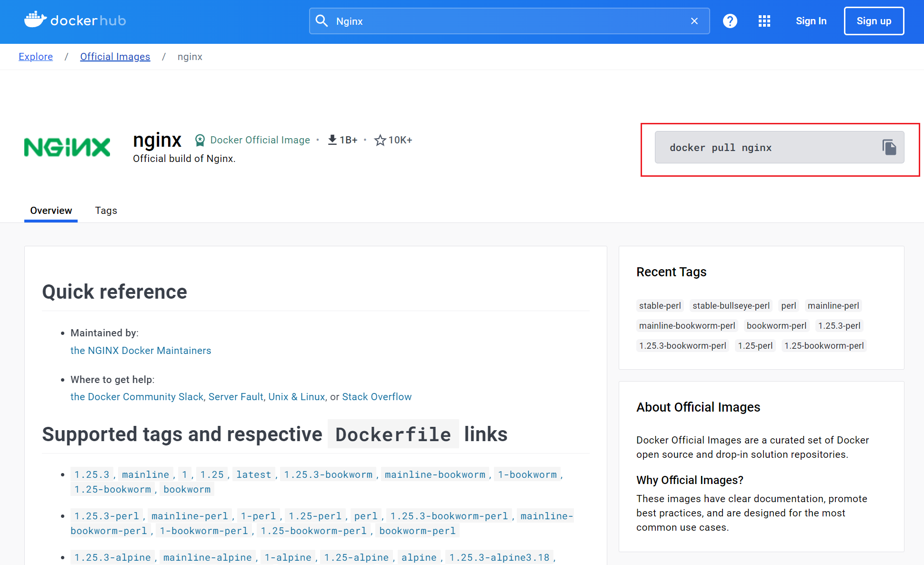Select the perl recent tag chip
This screenshot has height=565, width=924.
coord(788,306)
